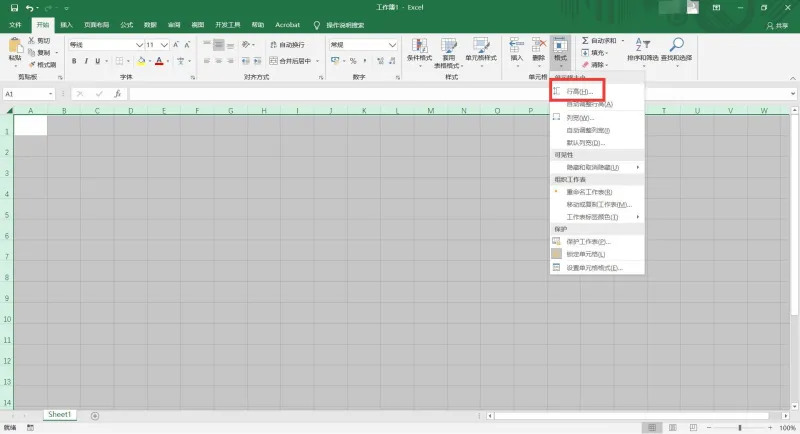Click the AutoSum (自动求和) button
The height and width of the screenshot is (434, 800).
click(599, 40)
